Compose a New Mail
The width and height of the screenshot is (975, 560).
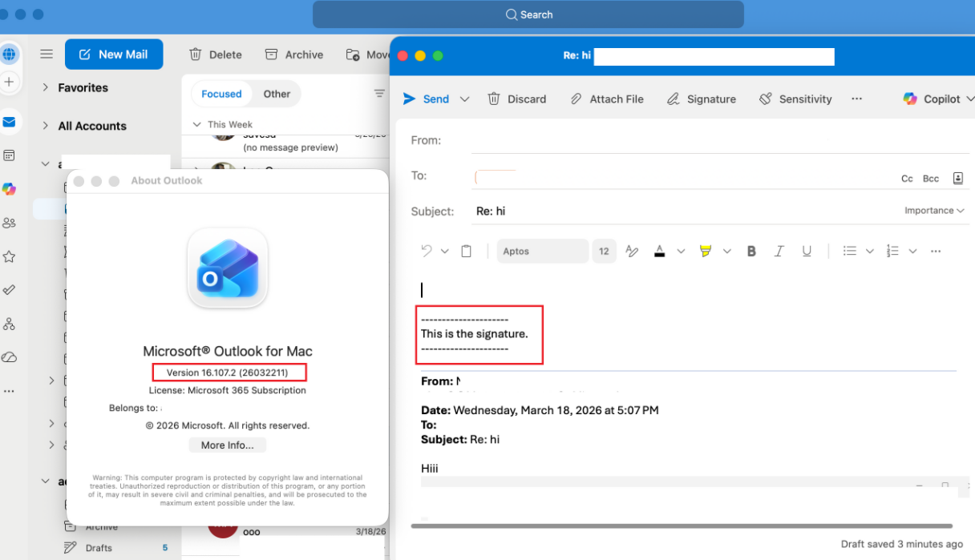(114, 54)
